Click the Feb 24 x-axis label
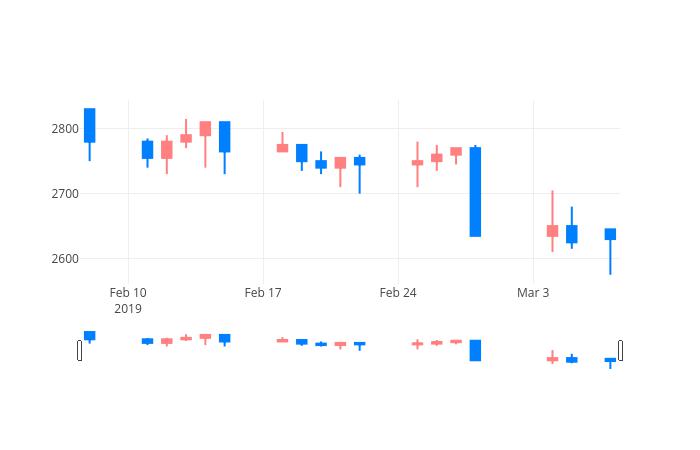The width and height of the screenshot is (700, 450). click(398, 293)
